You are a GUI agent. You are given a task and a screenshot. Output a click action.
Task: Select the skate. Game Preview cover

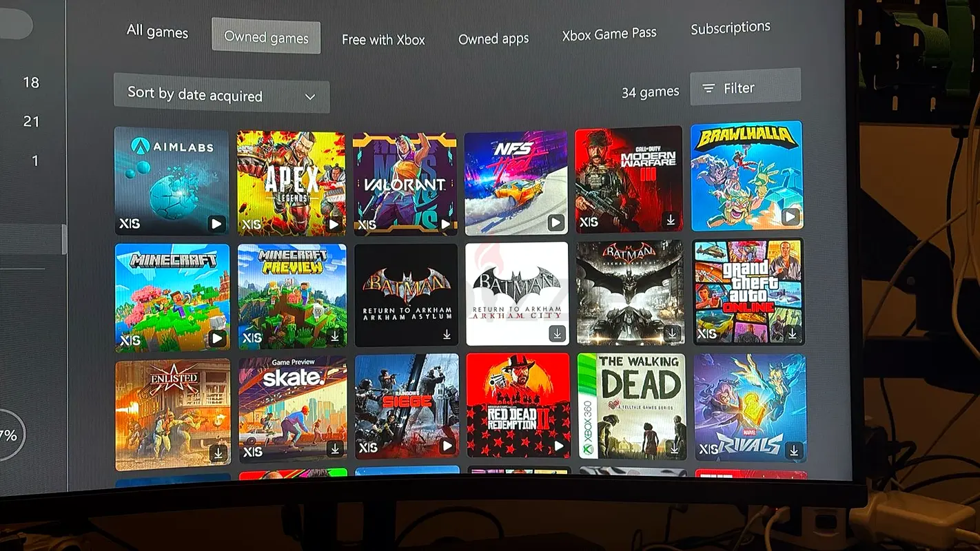[x=293, y=409]
